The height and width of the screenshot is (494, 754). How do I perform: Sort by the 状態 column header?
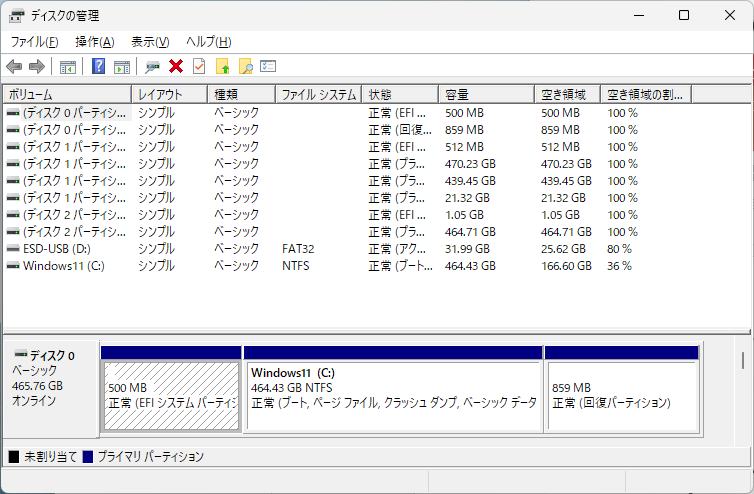click(x=401, y=94)
